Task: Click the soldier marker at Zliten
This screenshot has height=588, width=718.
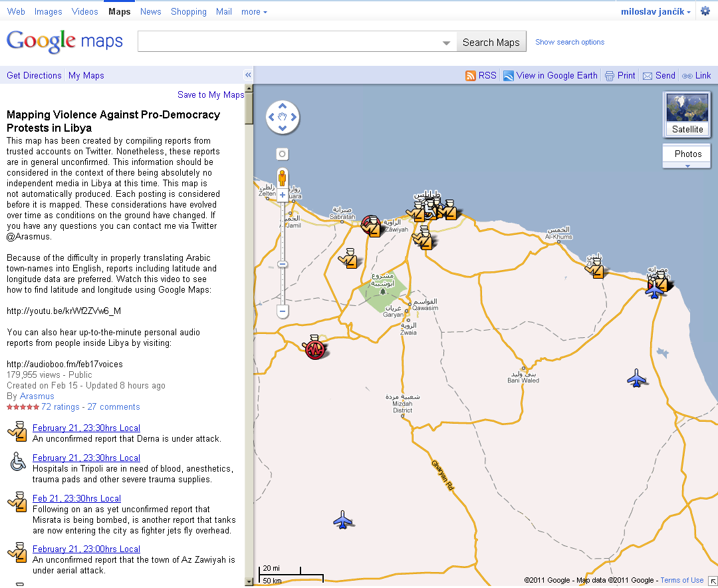Action: pos(595,269)
